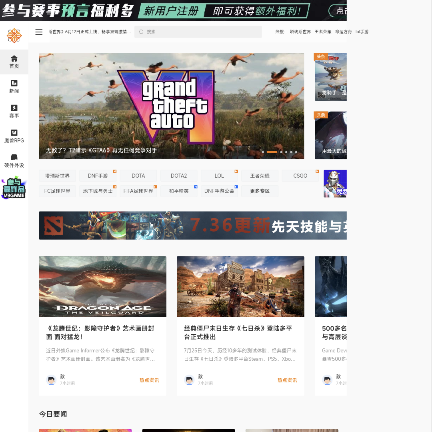Viewport: 432px width, 432px height.
Task: Open the zombie survival game article image
Action: [x=240, y=286]
